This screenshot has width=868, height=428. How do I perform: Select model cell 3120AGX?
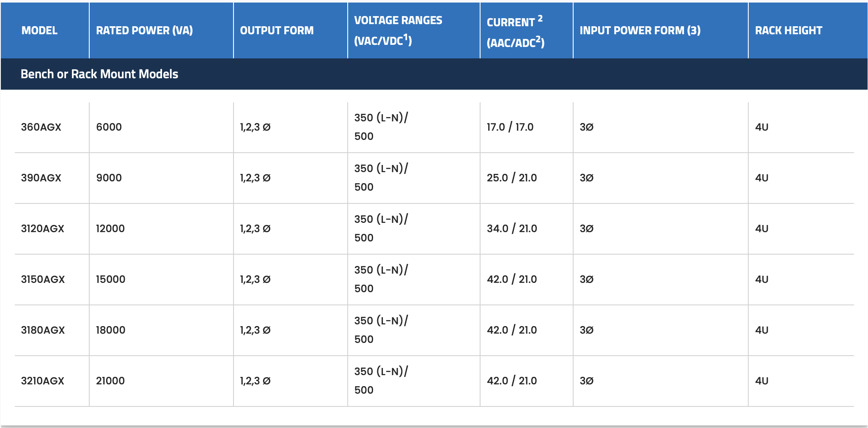(x=43, y=228)
